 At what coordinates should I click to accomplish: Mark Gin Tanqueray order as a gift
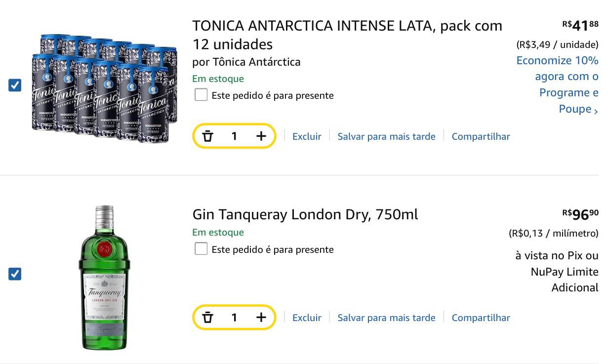point(201,249)
